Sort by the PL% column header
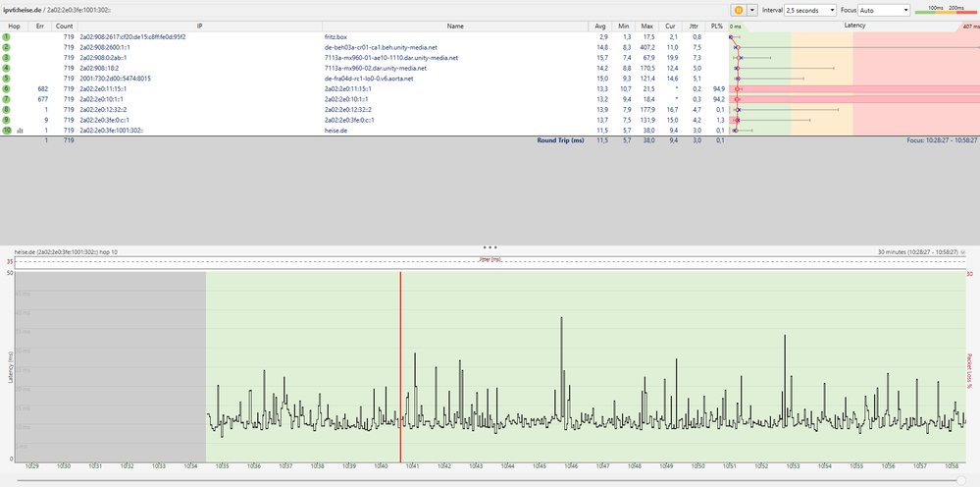This screenshot has width=980, height=487. click(717, 26)
